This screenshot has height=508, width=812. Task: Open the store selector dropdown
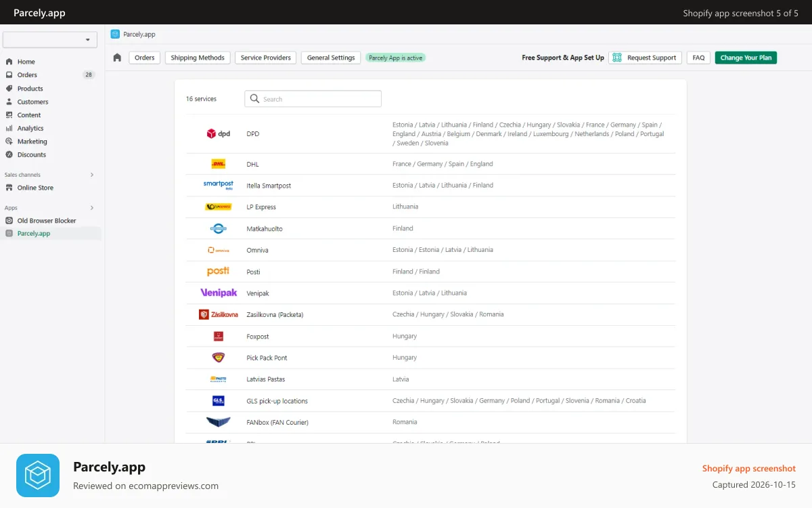[50, 40]
